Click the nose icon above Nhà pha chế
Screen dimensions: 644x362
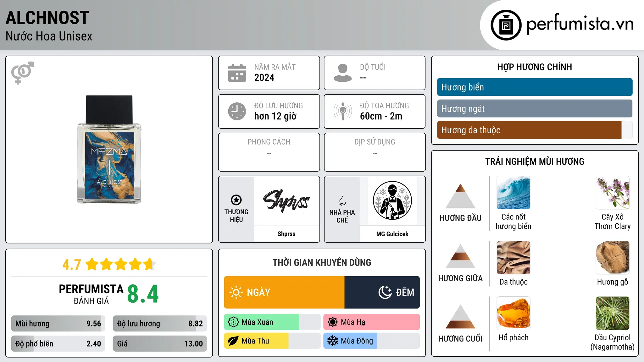click(x=342, y=200)
